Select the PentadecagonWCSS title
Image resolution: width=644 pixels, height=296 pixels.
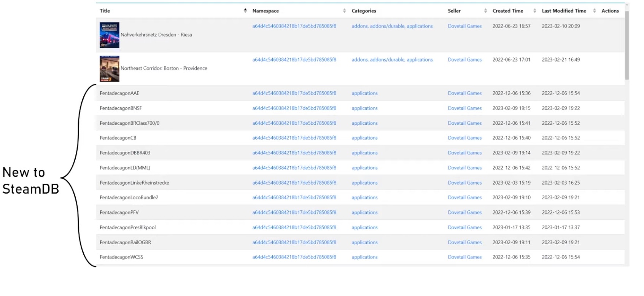pos(121,257)
